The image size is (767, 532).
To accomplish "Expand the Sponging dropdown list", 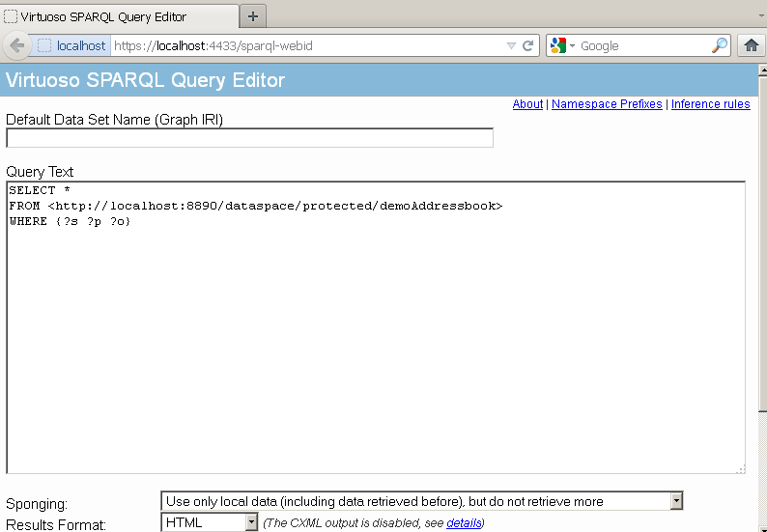I will pos(676,501).
